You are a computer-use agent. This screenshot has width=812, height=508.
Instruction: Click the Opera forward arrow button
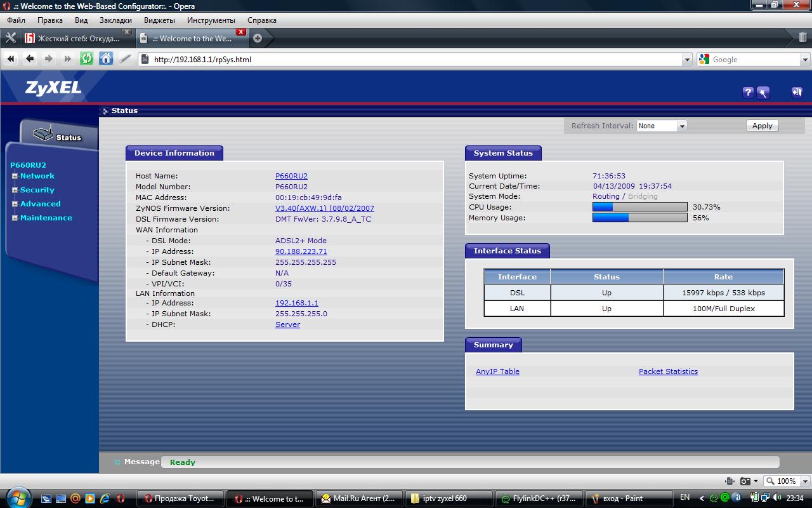click(x=49, y=59)
